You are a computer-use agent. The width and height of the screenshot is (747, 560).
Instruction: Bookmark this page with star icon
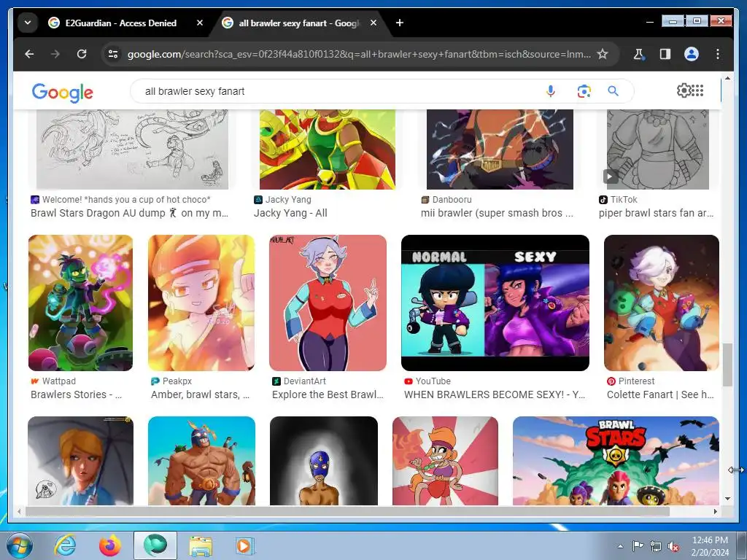coord(603,54)
